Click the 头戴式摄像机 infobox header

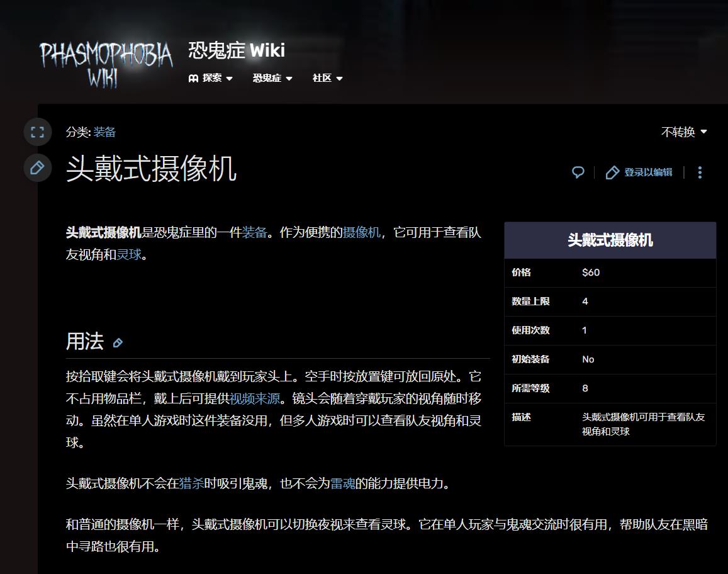point(609,240)
